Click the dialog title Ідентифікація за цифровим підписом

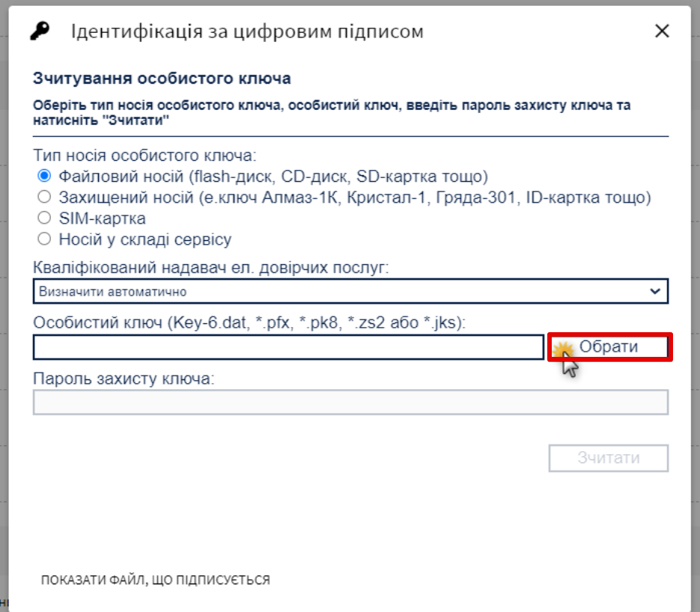(x=247, y=31)
